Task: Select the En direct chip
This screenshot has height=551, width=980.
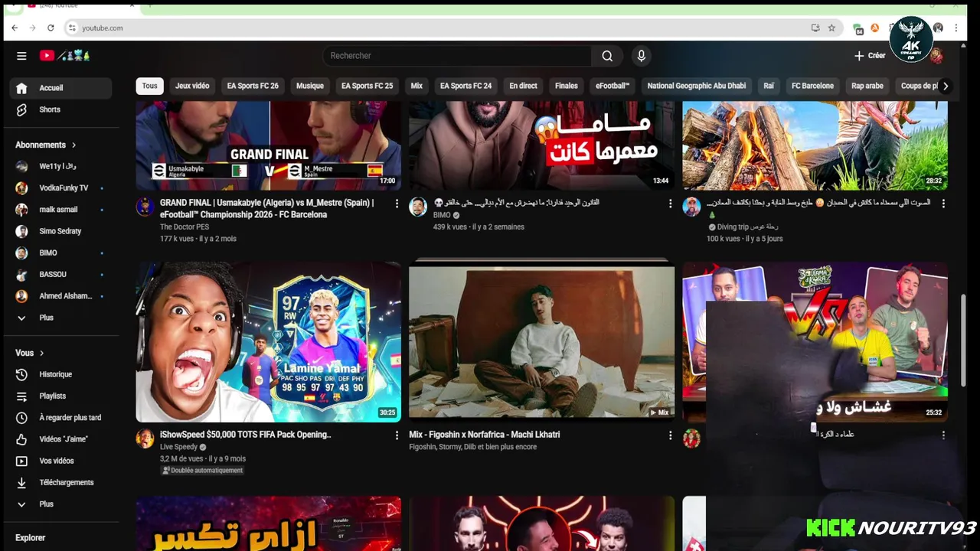Action: [523, 86]
